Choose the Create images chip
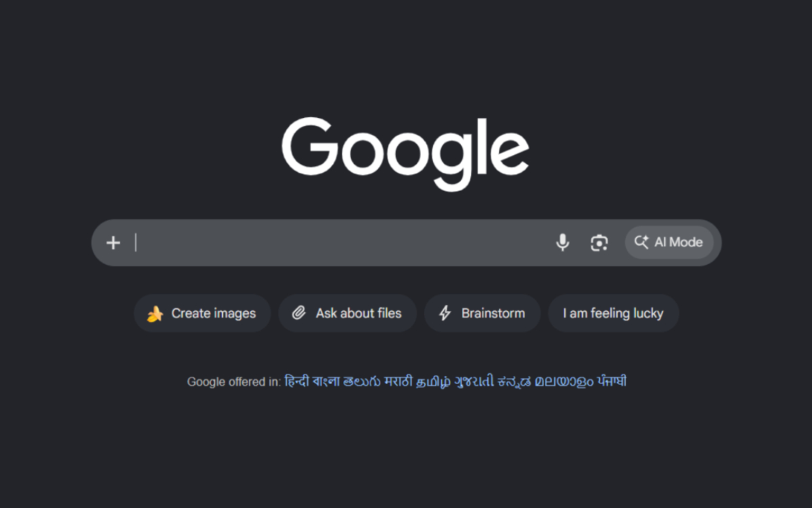The image size is (812, 508). tap(202, 313)
